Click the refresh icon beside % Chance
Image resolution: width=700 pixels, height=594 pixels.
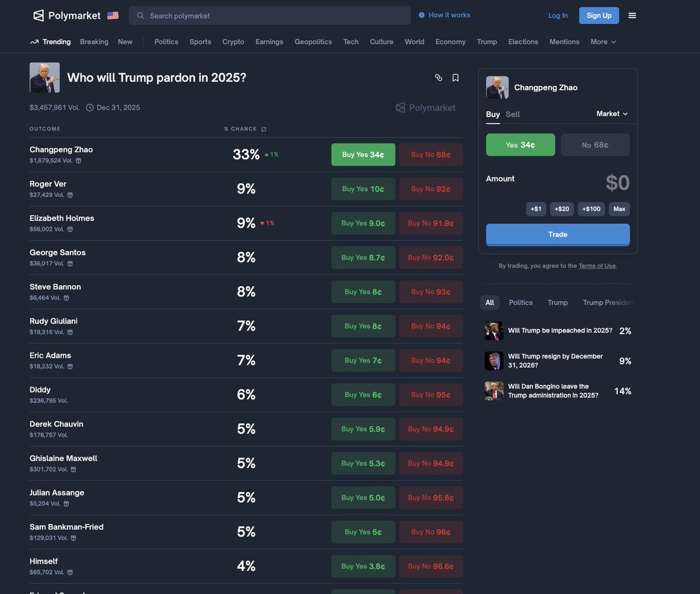coord(264,129)
